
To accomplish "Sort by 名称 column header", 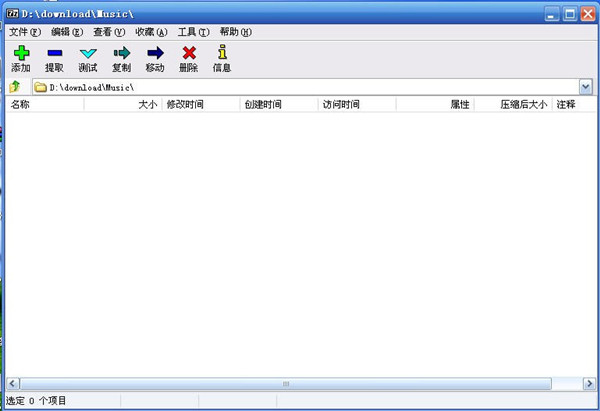I will 45,104.
